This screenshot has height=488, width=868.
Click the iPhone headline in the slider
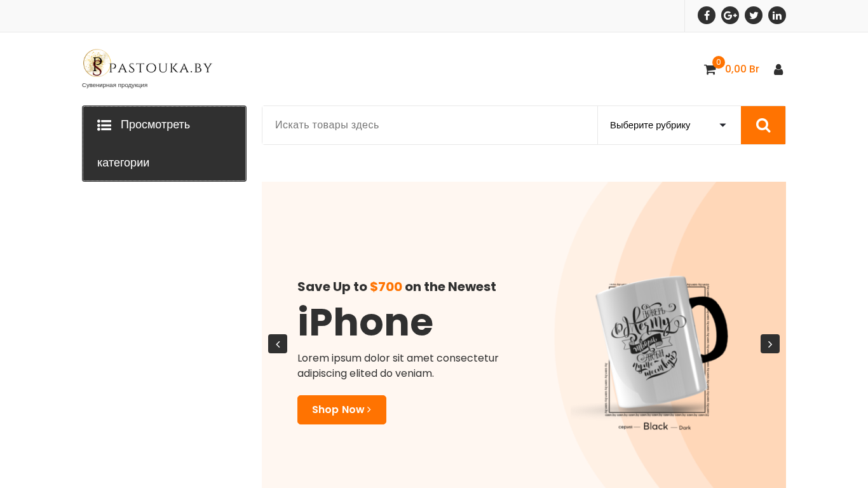tap(365, 322)
